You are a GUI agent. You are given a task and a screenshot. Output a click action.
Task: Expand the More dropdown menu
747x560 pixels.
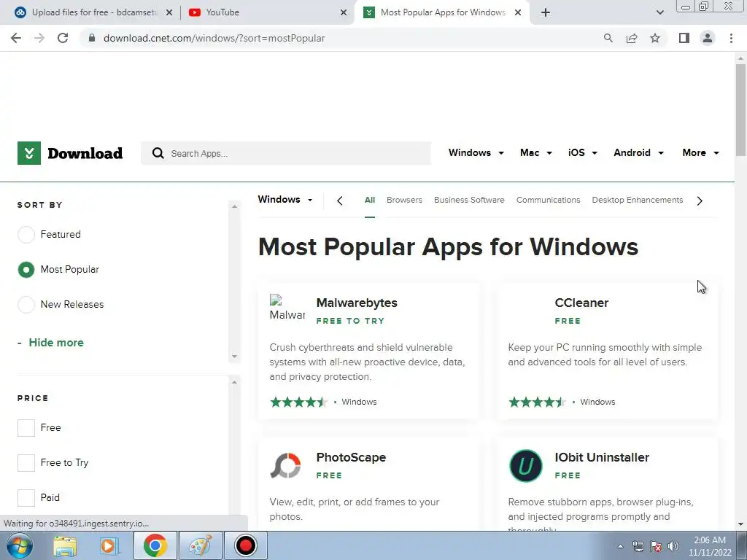click(701, 153)
